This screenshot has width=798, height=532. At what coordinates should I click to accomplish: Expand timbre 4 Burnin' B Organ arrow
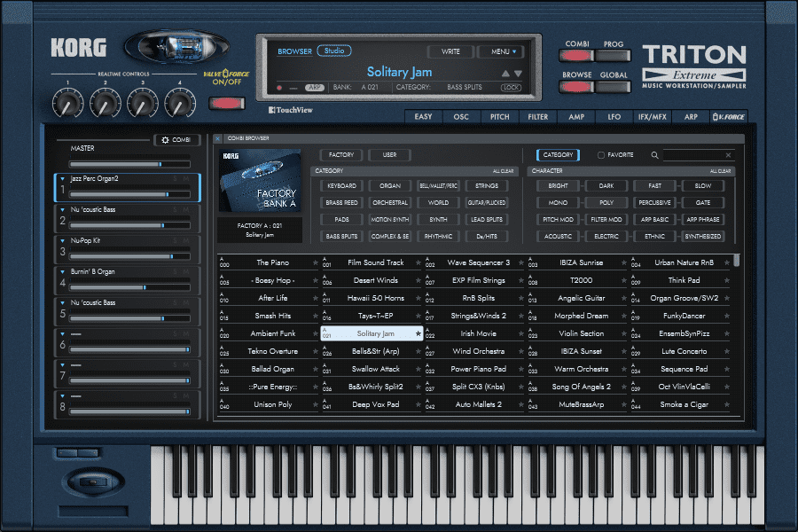(x=63, y=272)
